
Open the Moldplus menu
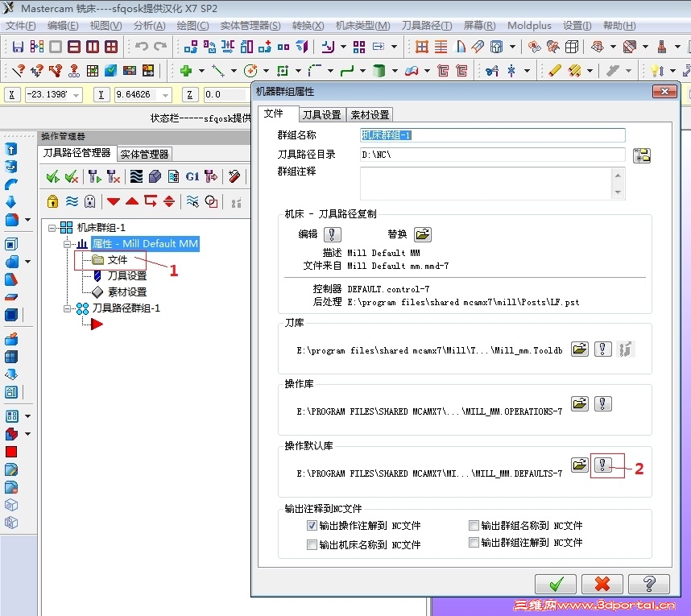coord(529,26)
